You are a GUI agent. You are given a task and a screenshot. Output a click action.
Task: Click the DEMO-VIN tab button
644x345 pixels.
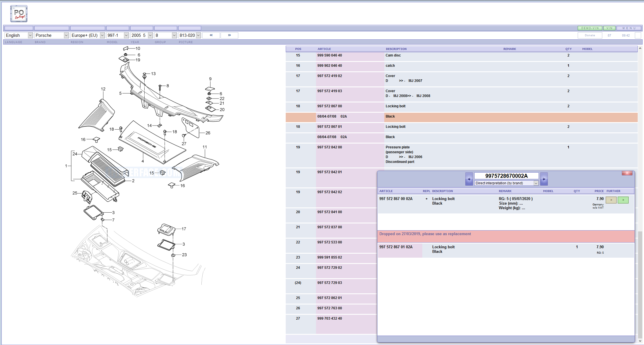point(590,29)
